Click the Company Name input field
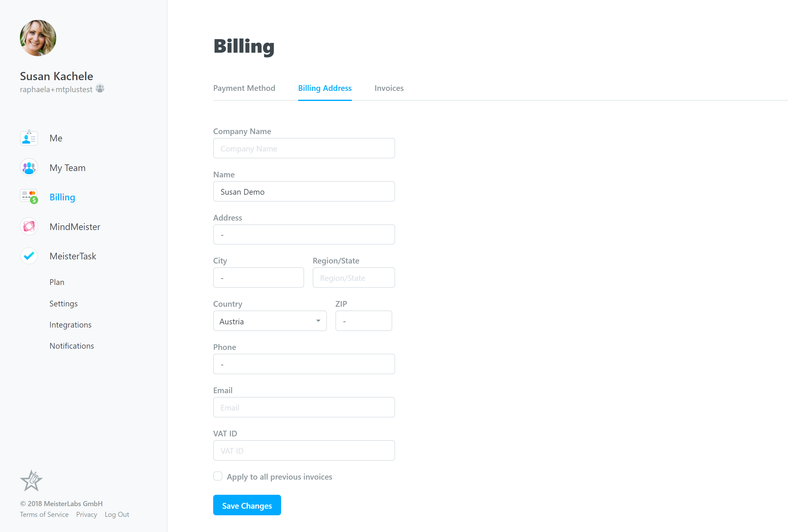 [304, 148]
